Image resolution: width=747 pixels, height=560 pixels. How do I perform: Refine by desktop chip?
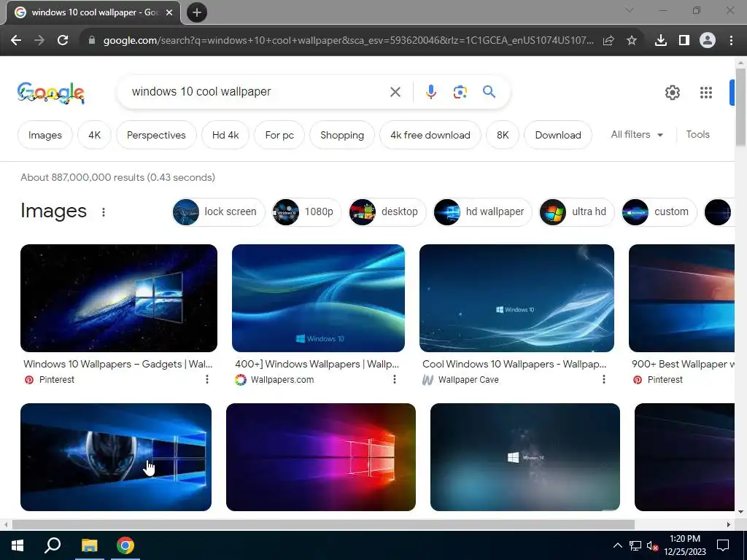387,212
